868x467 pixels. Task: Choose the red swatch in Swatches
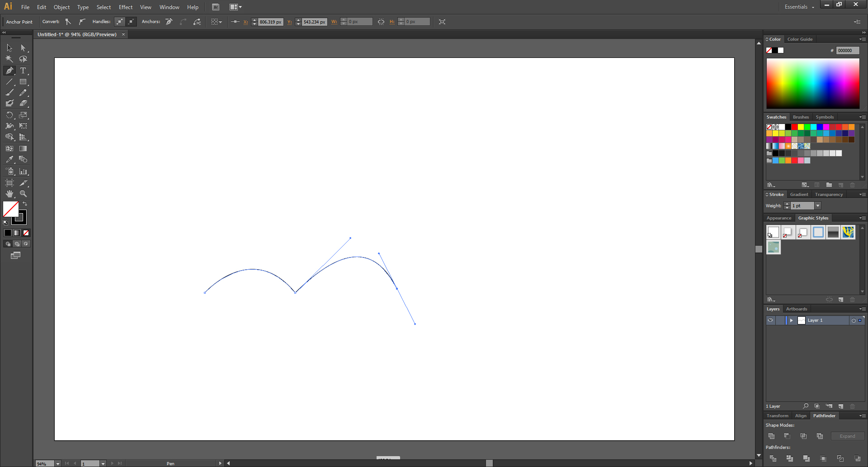point(794,127)
